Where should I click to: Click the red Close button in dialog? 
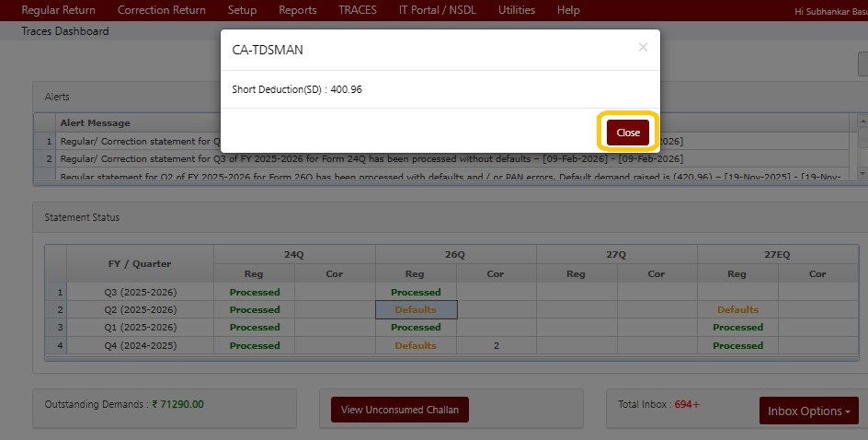pos(628,133)
